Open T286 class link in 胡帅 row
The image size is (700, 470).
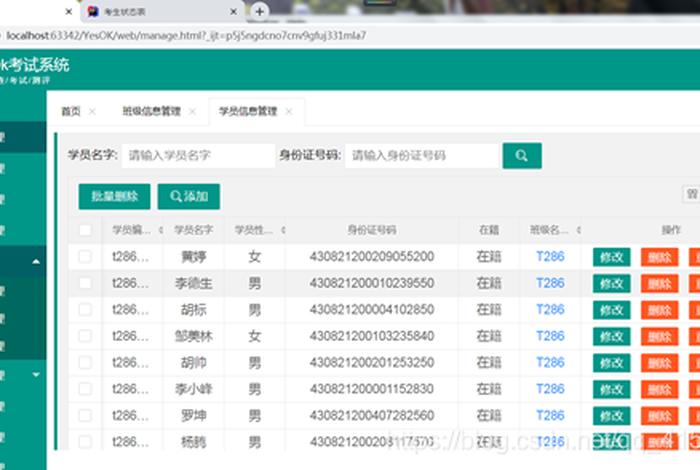point(550,362)
